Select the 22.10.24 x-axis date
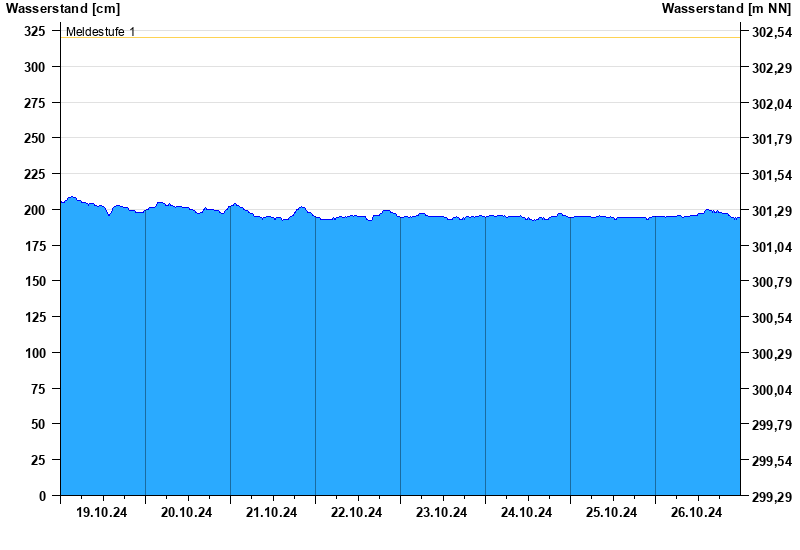 [x=357, y=512]
